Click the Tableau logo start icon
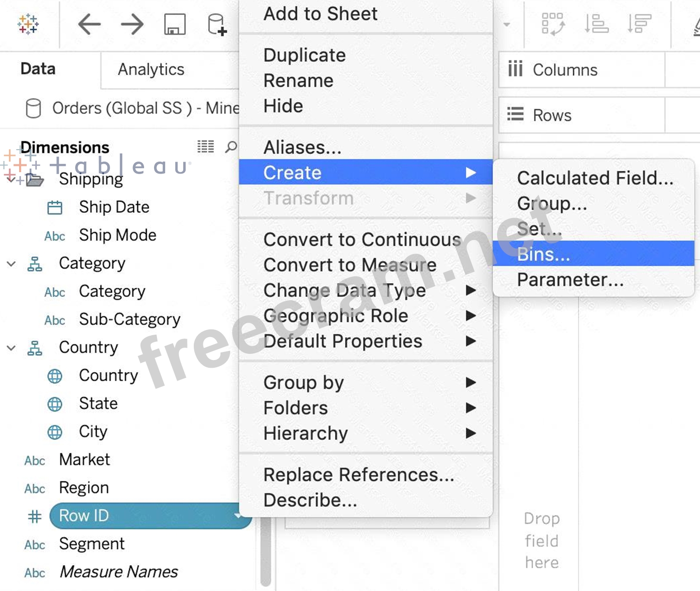Image resolution: width=700 pixels, height=591 pixels. pos(28,24)
